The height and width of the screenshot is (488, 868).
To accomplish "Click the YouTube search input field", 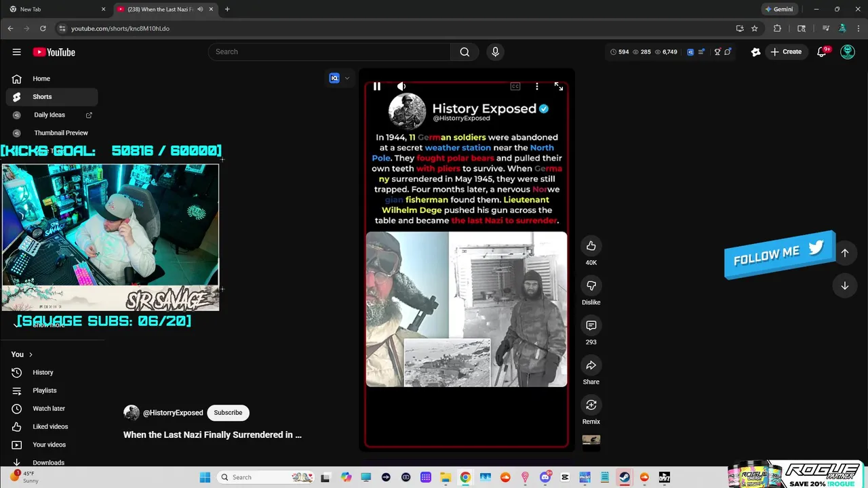I will point(330,52).
